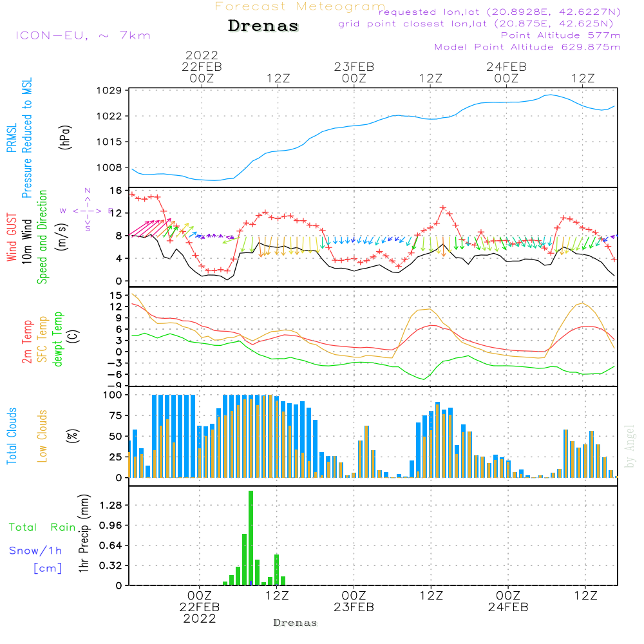Image resolution: width=644 pixels, height=644 pixels.
Task: Select the '23FEB' label below the precipitation chart
Action: tap(354, 607)
